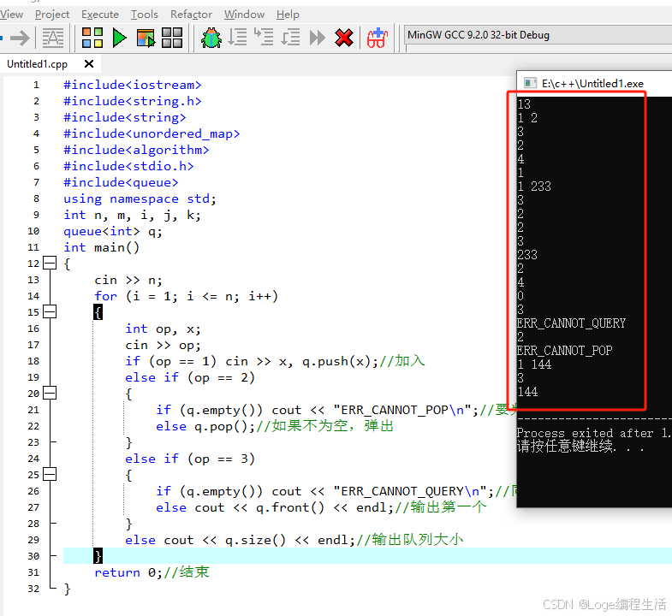This screenshot has width=672, height=616.
Task: Open the MinGW GCC compiler set dropdown
Action: coord(538,35)
